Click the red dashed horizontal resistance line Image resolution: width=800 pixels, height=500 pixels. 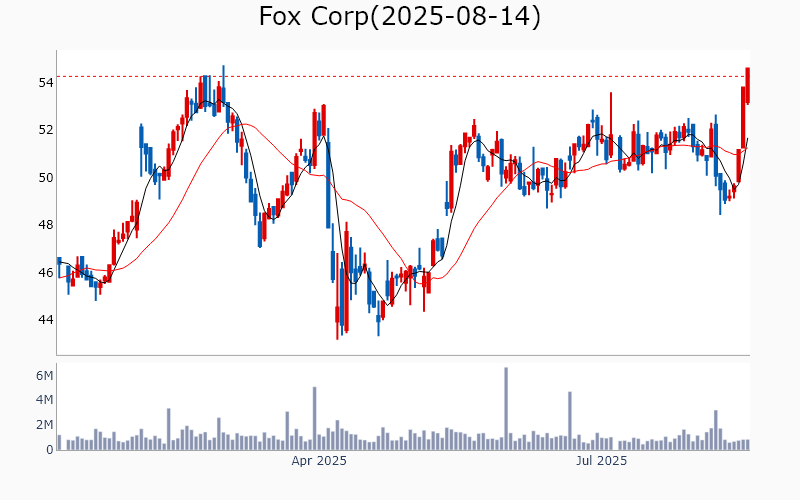(400, 76)
